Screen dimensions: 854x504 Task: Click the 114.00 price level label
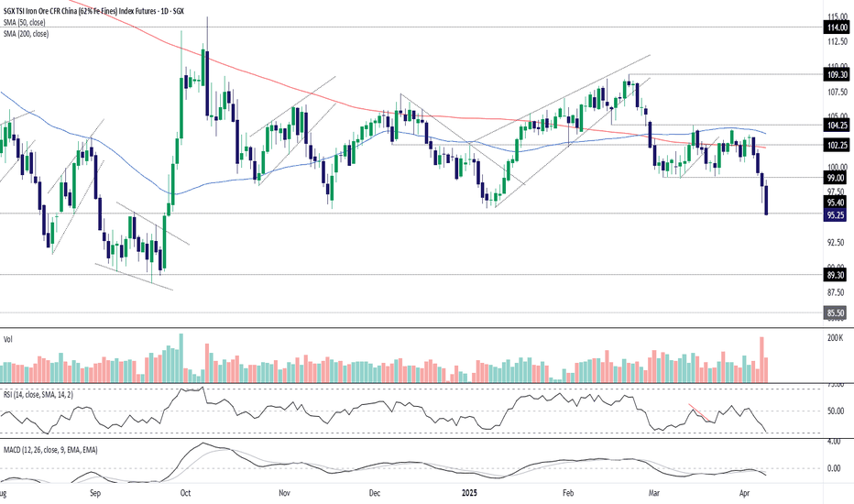pos(837,27)
